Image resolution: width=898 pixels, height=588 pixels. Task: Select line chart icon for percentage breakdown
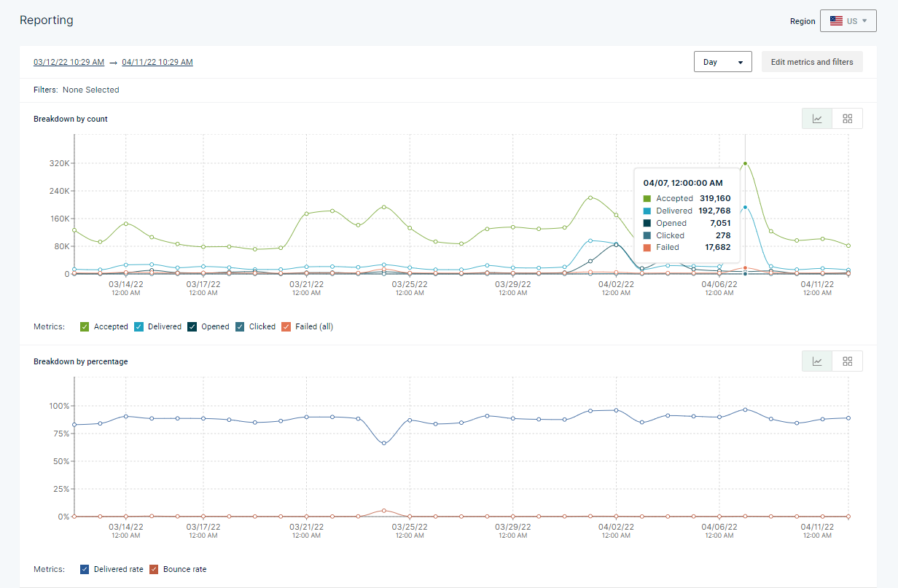(x=817, y=361)
